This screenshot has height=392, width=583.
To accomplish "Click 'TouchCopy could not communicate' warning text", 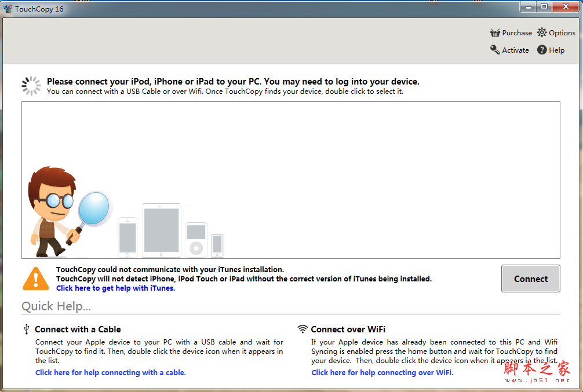I will click(x=170, y=269).
